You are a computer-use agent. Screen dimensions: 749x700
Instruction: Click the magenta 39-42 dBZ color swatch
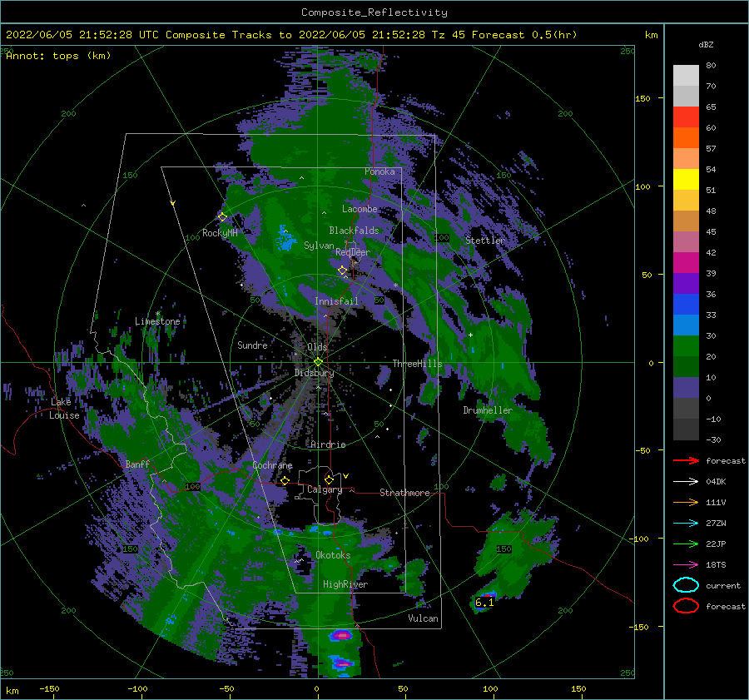(686, 263)
